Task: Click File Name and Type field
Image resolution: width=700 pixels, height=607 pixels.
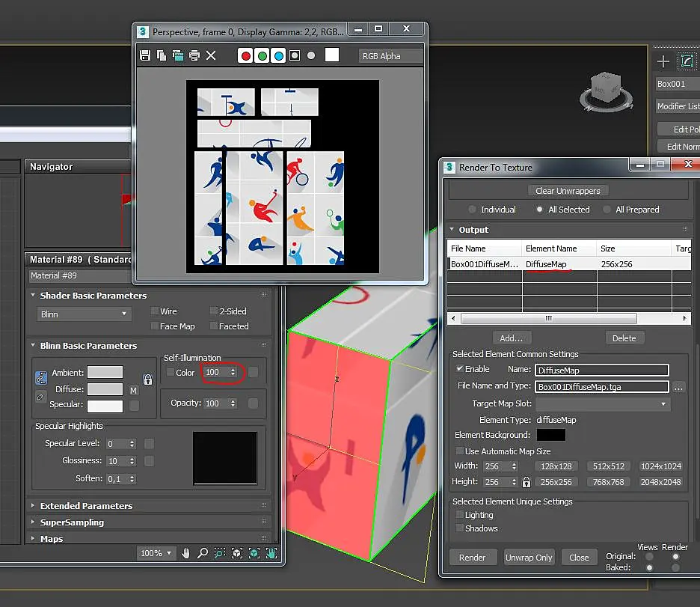Action: 601,387
